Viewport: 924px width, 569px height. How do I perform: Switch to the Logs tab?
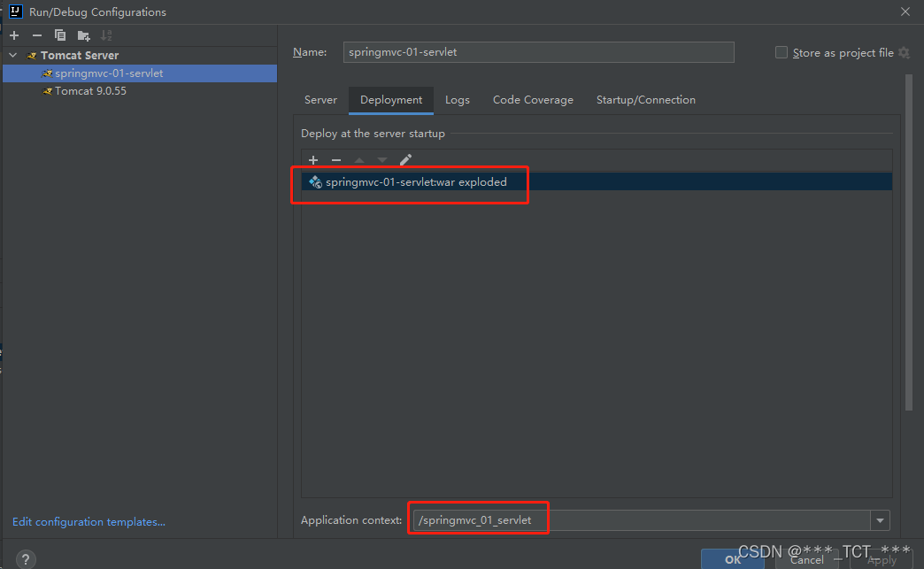(x=458, y=99)
